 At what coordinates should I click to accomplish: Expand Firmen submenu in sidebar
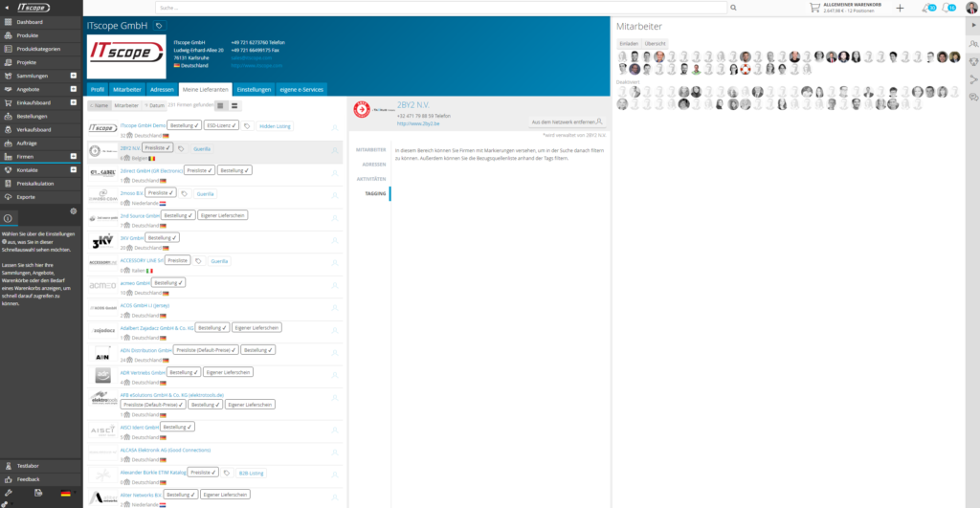pyautogui.click(x=73, y=156)
